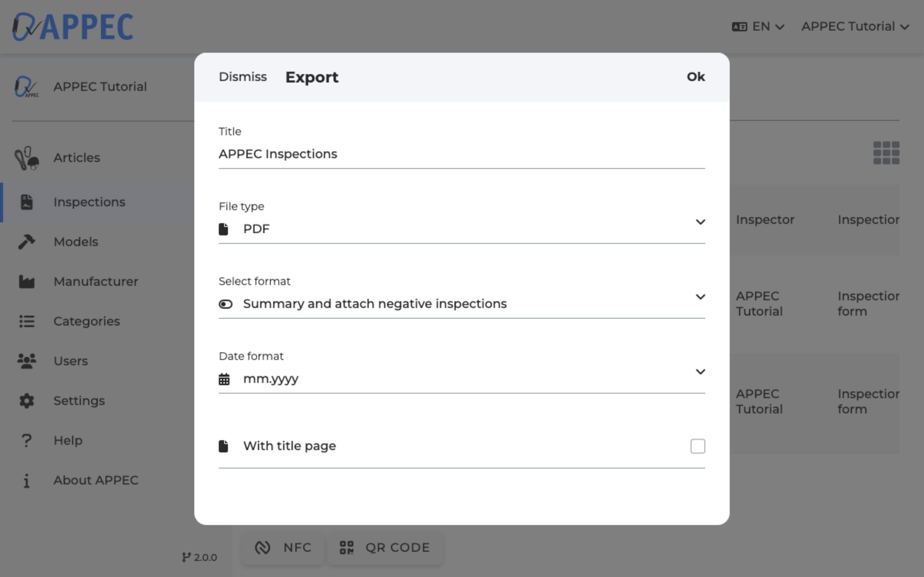Click the Manufacturer factory icon
The height and width of the screenshot is (577, 924).
26,281
